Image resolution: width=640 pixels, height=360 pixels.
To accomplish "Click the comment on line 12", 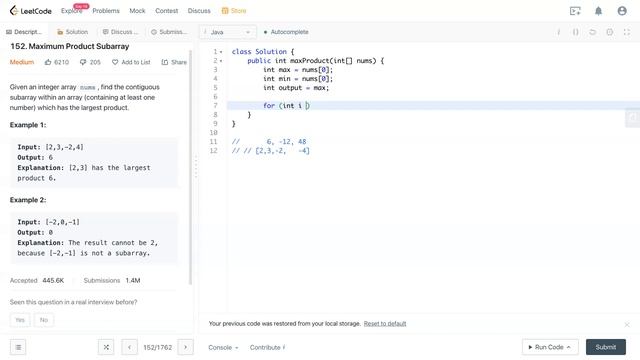I will coord(271,151).
